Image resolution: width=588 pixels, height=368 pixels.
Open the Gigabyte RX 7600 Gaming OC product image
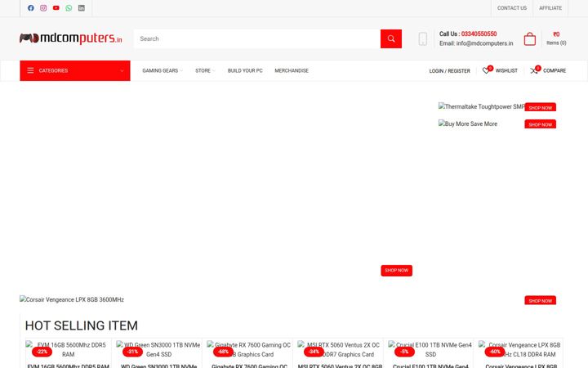pyautogui.click(x=249, y=350)
